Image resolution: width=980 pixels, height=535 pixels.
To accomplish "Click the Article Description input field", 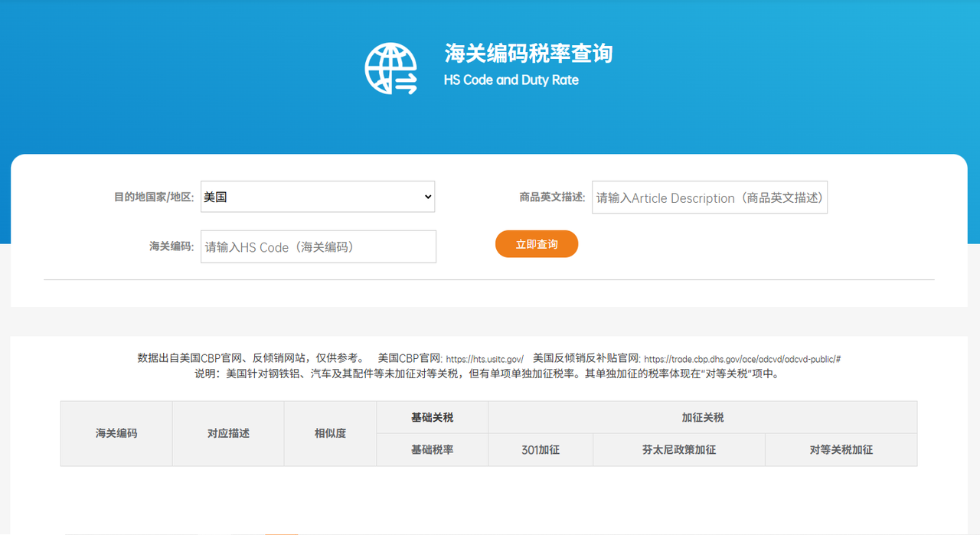I will [x=709, y=197].
